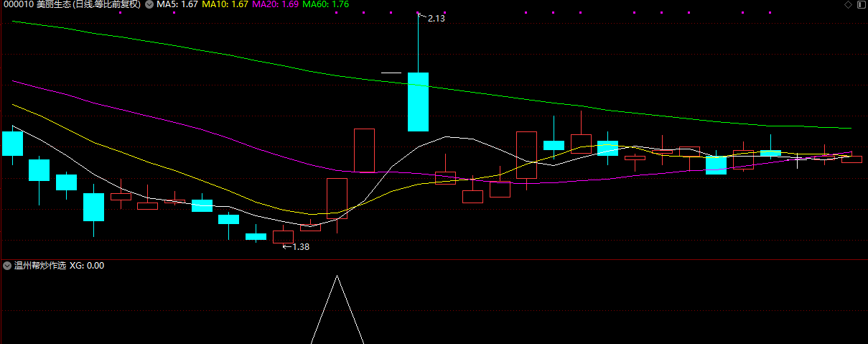The image size is (868, 344).
Task: Select the red candle beside the 1.38 marker
Action: tap(283, 237)
